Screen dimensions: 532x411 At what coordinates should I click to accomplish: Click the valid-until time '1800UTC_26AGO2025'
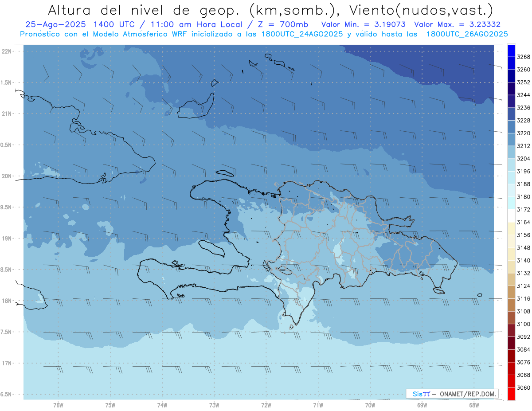click(x=467, y=34)
